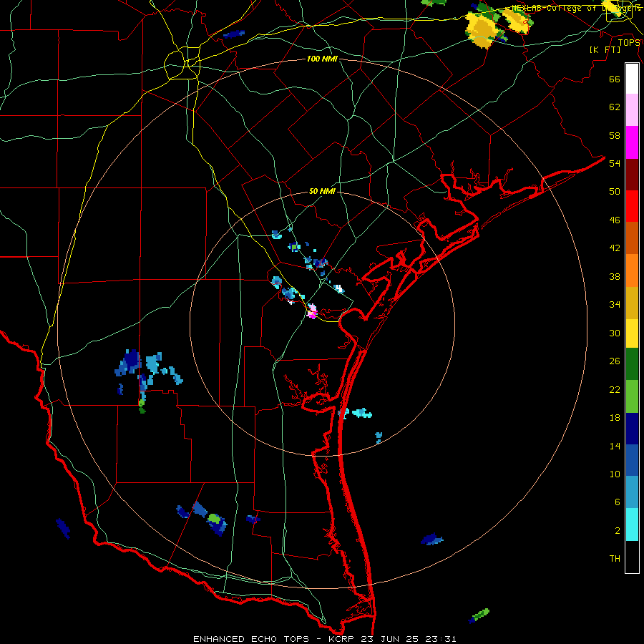Viewport: 644px width, 644px height.
Task: Select the NEXLAB-College of DuPage credit text
Action: (575, 8)
